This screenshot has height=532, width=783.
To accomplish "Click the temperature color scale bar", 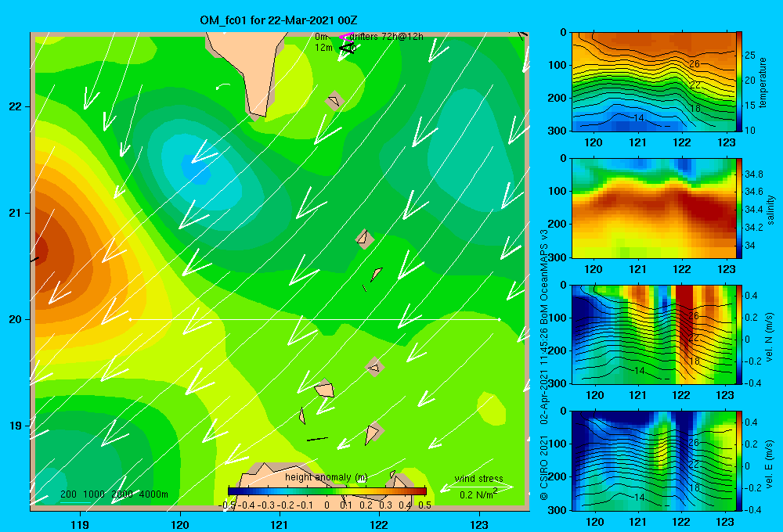I will 739,82.
